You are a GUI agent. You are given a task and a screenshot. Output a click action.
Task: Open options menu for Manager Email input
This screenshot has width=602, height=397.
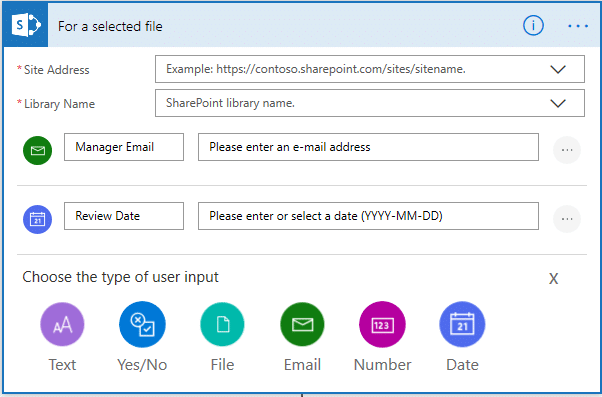(567, 150)
